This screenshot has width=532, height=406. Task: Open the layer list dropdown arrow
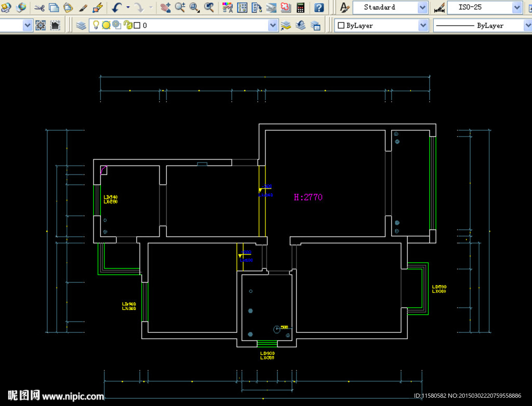[273, 25]
